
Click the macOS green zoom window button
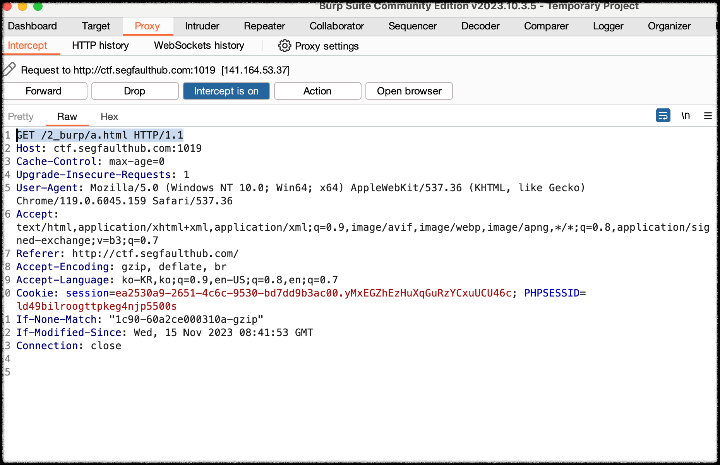coord(38,6)
